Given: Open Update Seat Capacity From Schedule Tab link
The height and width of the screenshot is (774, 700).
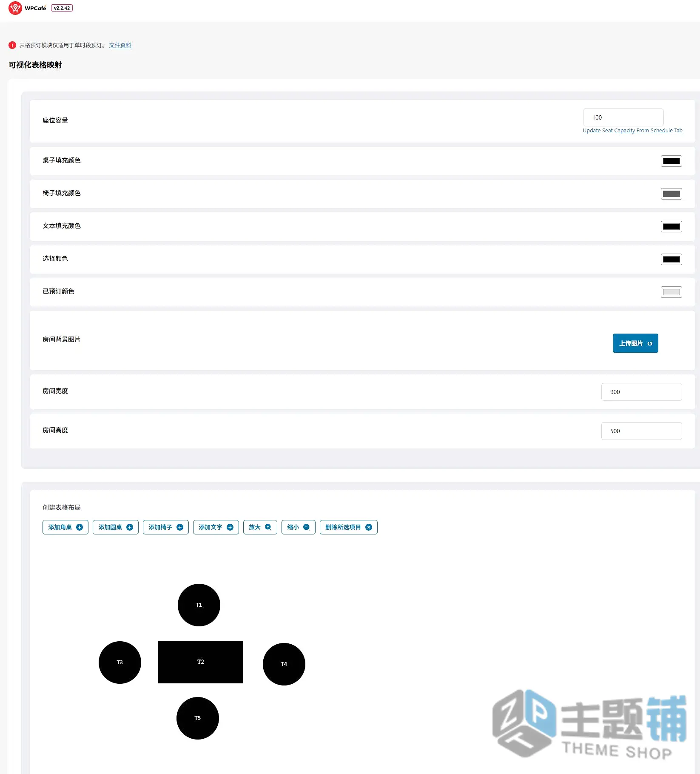Looking at the screenshot, I should [632, 131].
